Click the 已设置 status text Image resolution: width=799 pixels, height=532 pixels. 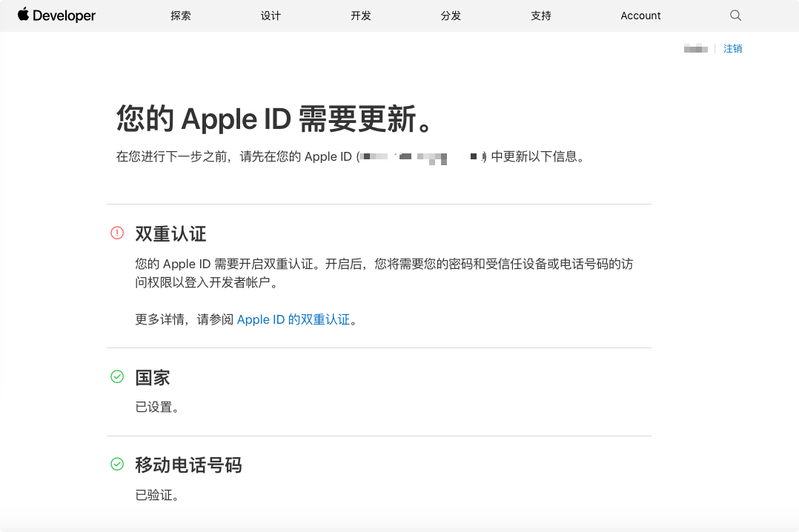click(157, 408)
